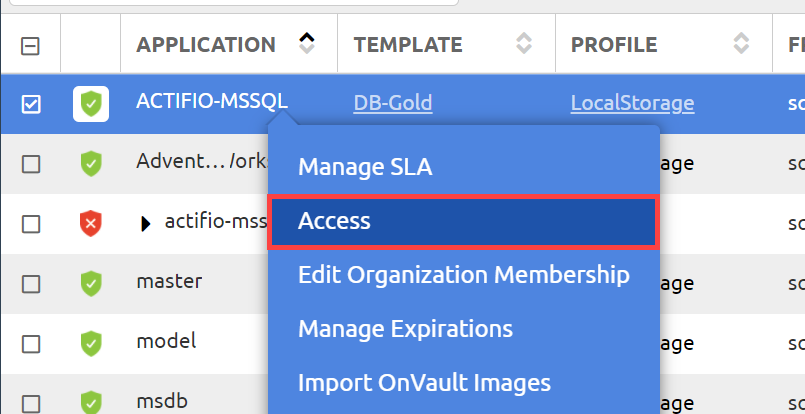Open the DB-Gold template link
Viewport: 805px width, 414px height.
[393, 103]
